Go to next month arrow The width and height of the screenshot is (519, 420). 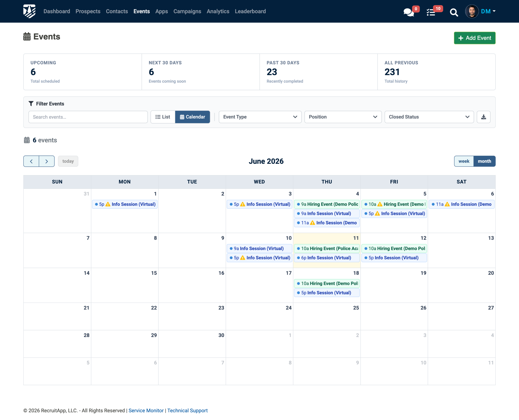47,161
